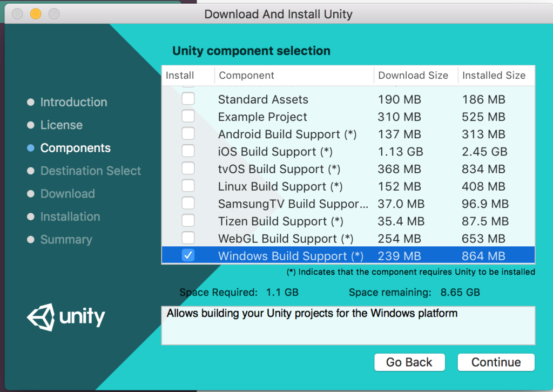Click the Unity logo
The width and height of the screenshot is (553, 392).
point(66,317)
